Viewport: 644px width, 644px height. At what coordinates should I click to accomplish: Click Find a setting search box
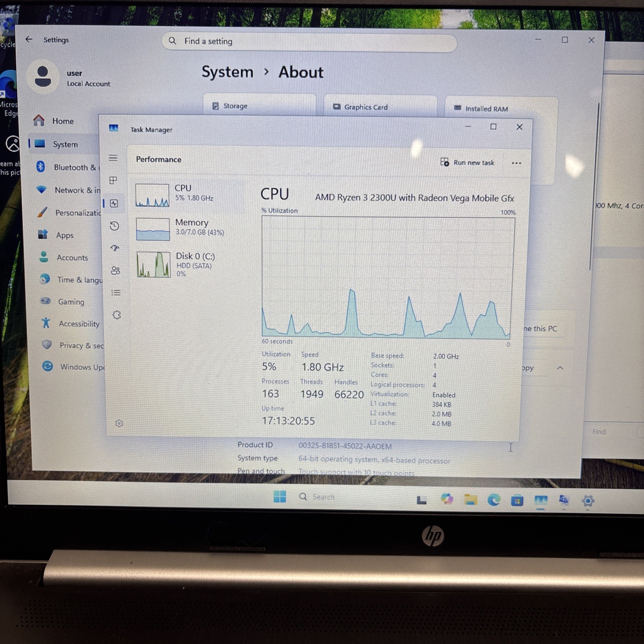(x=309, y=42)
